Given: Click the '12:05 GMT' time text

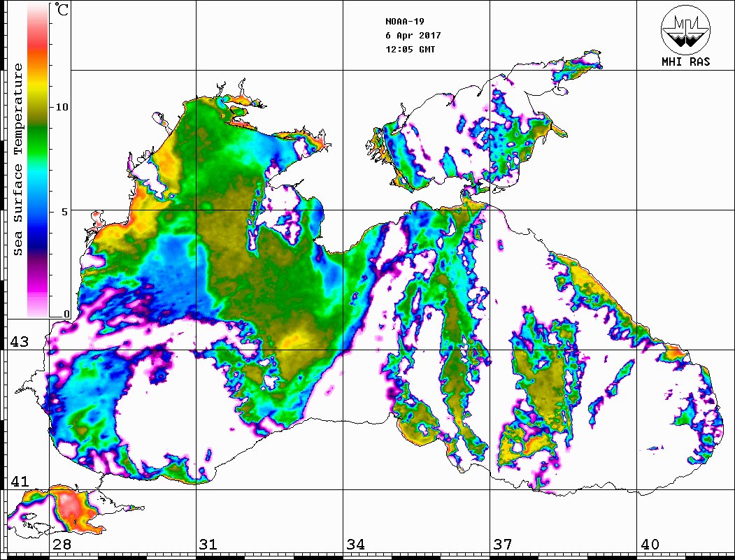Looking at the screenshot, I should (x=410, y=49).
